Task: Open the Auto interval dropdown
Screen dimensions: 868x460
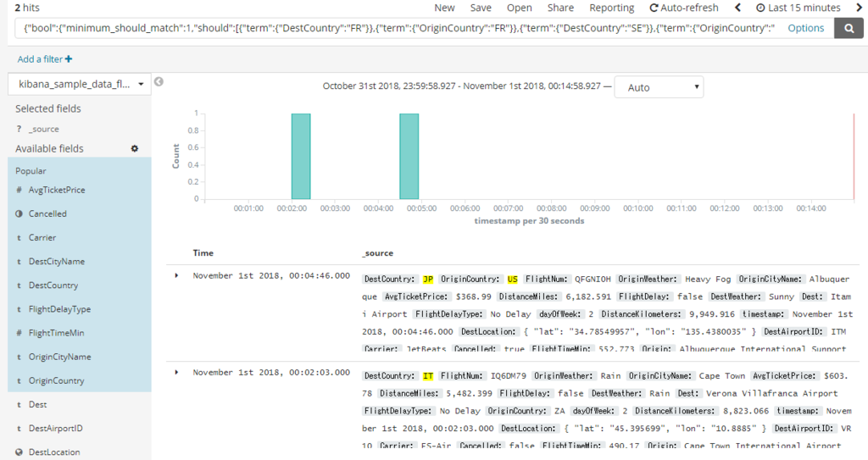Action: [659, 87]
